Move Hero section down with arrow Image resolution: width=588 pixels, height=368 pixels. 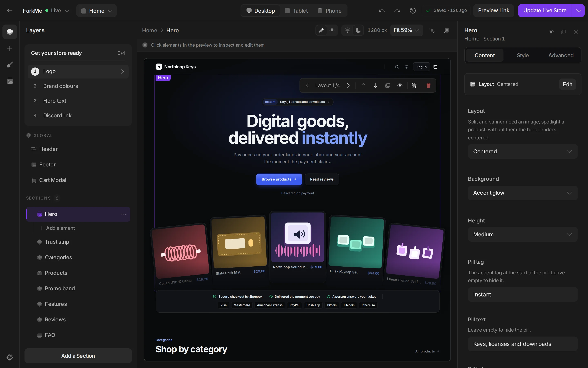coord(375,85)
